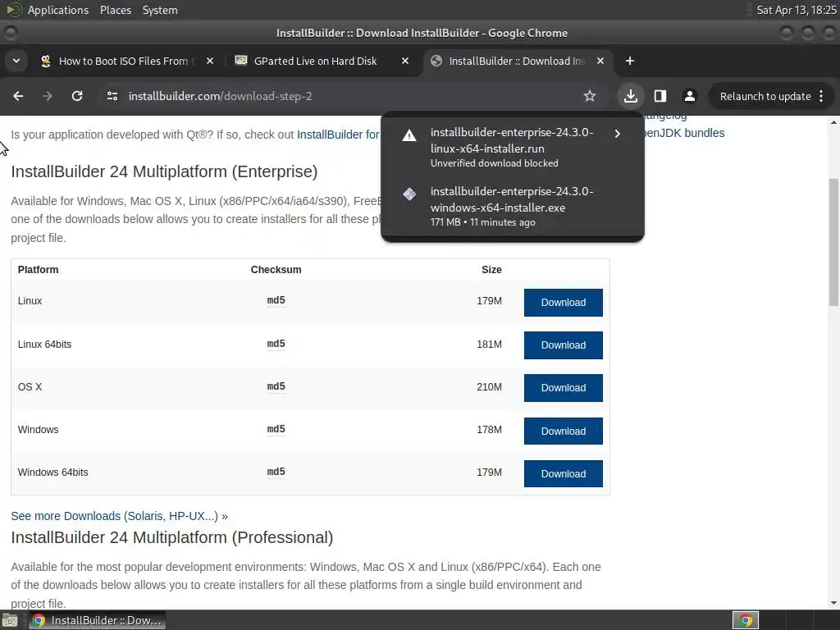
Task: Show md5 checksum for Windows 64bits row
Action: click(276, 472)
